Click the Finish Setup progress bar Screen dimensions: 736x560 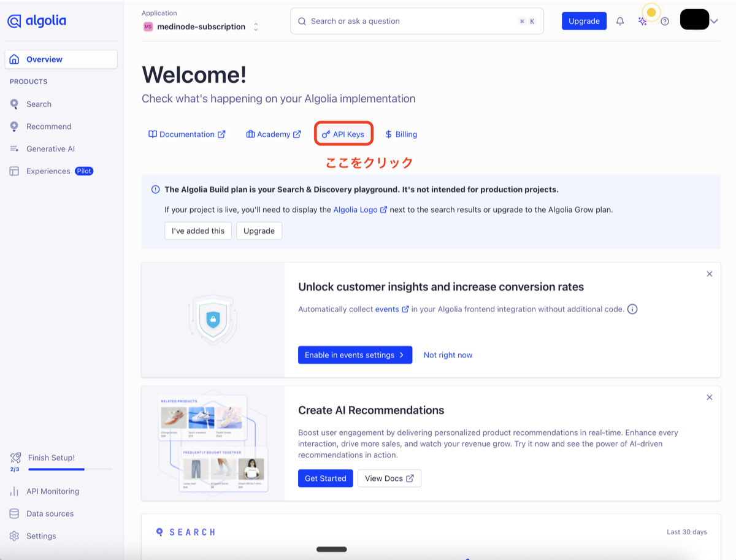(70, 469)
